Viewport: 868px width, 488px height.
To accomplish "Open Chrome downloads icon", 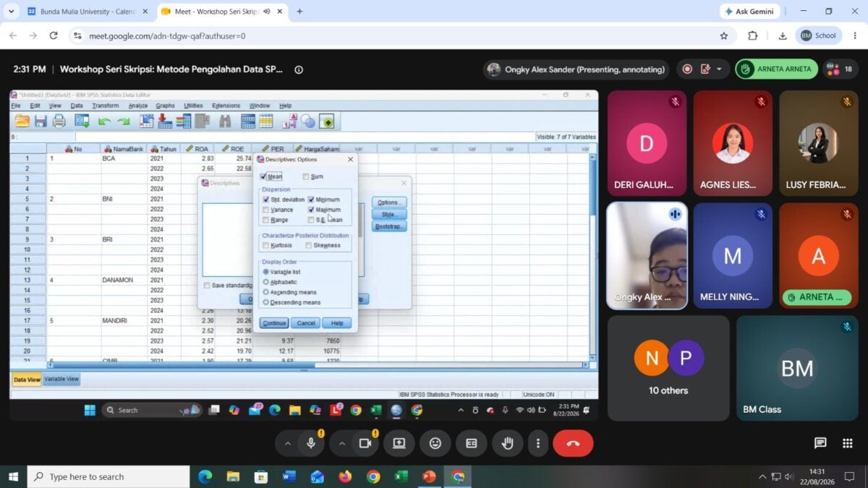I will click(783, 35).
